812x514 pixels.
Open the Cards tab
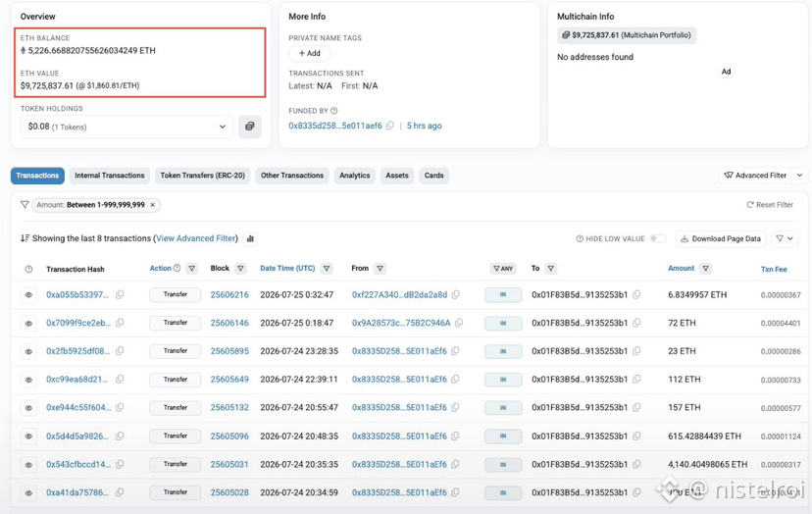click(x=434, y=176)
